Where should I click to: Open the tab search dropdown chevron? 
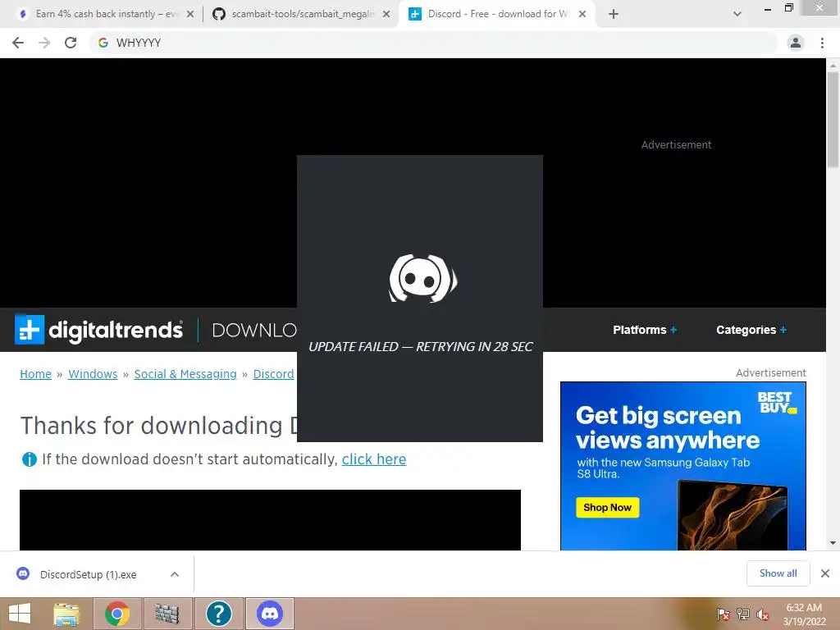(x=737, y=15)
